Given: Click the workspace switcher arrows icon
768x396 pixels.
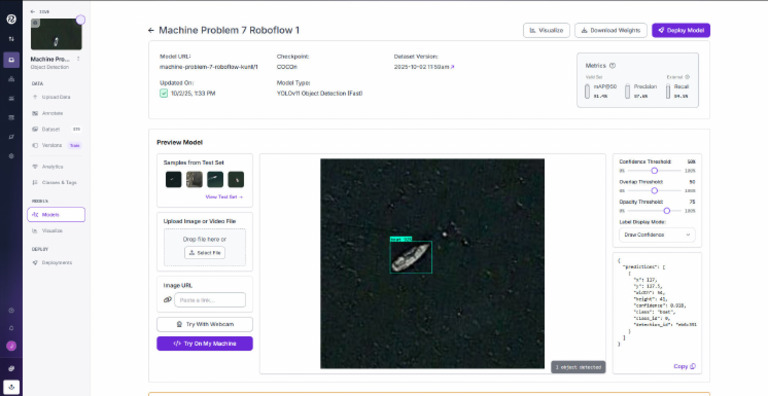Looking at the screenshot, I should click(11, 39).
